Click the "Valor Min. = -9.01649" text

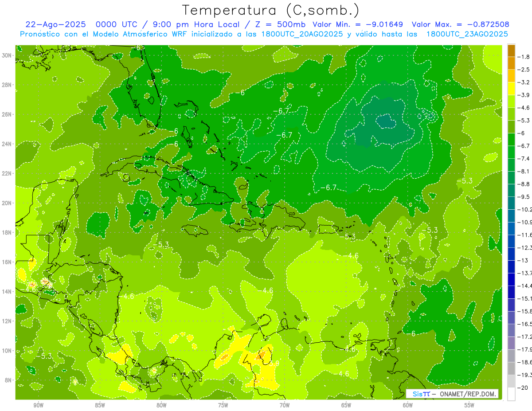[358, 24]
